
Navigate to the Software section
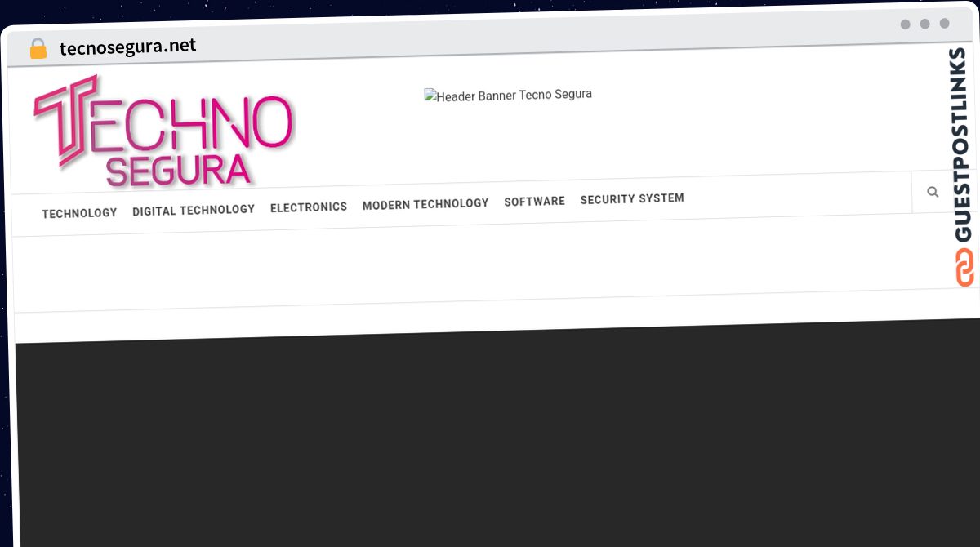click(534, 201)
